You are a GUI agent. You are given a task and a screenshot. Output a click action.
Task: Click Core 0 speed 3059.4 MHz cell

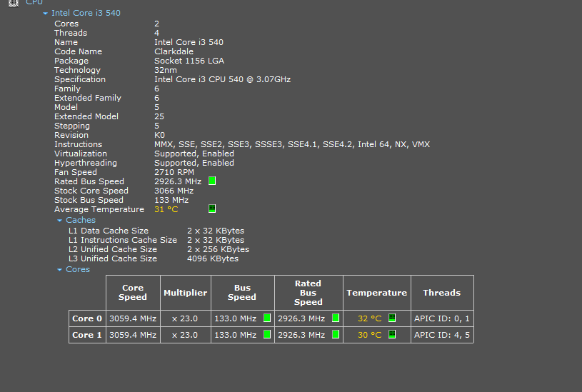click(133, 318)
